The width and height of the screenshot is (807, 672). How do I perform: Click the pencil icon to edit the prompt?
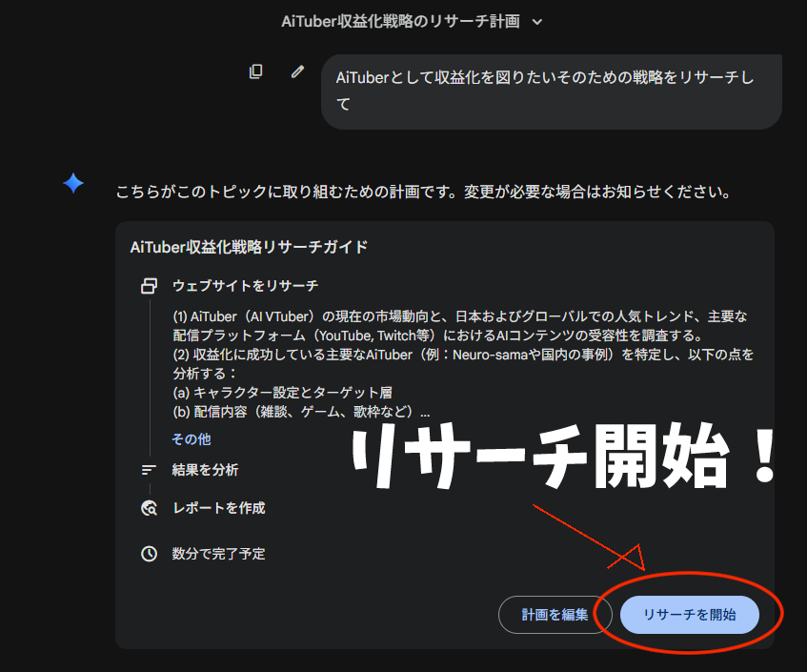(298, 71)
